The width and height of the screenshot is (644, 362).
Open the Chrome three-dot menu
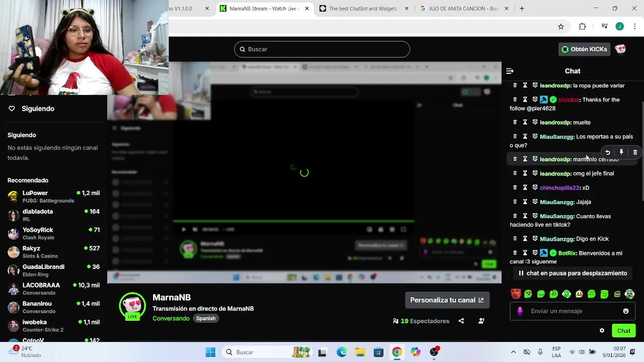[635, 27]
